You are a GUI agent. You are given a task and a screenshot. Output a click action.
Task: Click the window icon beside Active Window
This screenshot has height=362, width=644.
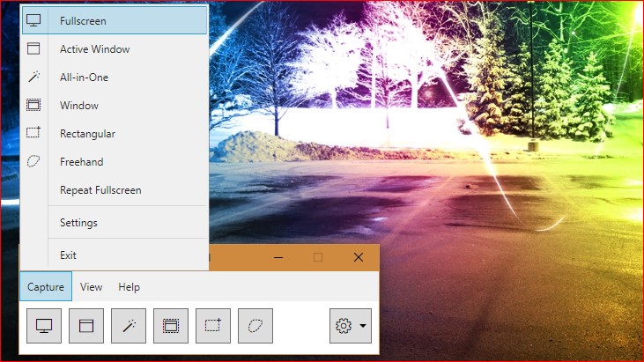[x=33, y=48]
